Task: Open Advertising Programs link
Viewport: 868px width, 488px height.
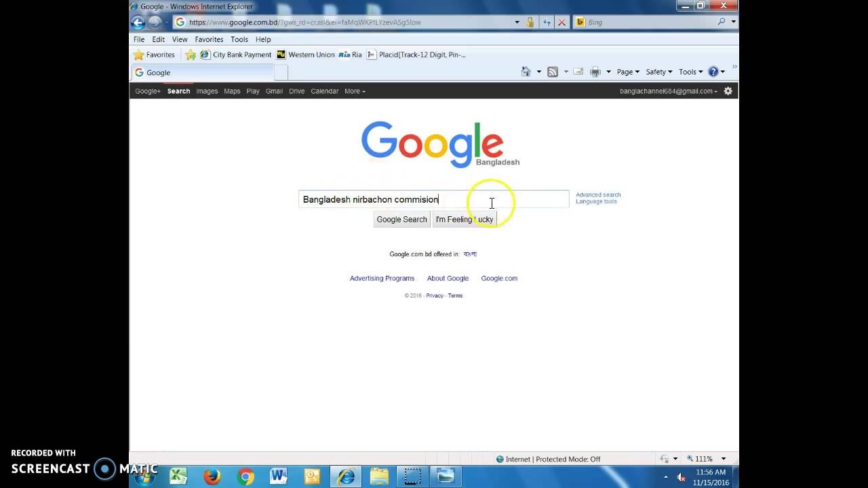Action: pos(382,278)
